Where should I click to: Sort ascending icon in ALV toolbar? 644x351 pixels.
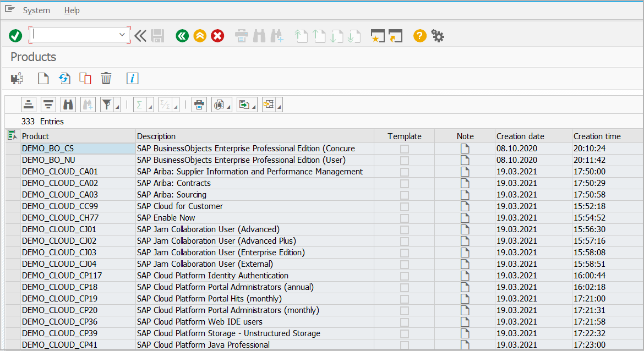pyautogui.click(x=28, y=105)
